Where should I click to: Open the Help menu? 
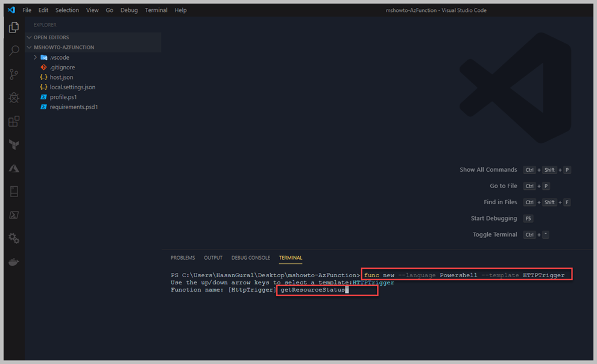180,10
